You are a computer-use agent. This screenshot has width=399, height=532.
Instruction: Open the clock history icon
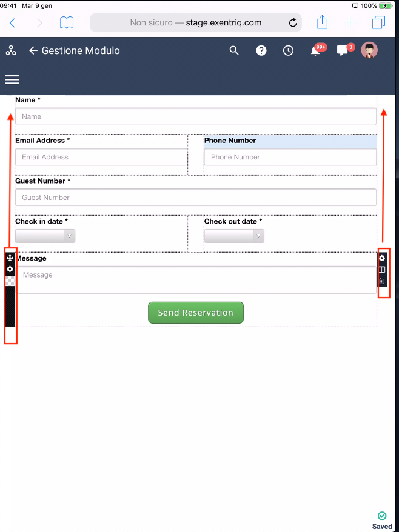(289, 51)
